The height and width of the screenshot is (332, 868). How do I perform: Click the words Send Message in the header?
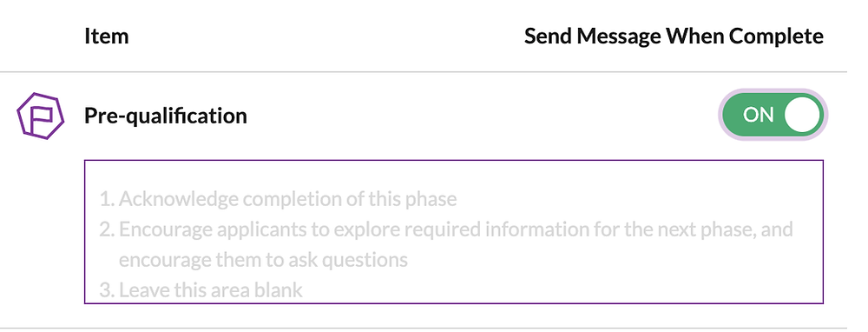pos(593,37)
